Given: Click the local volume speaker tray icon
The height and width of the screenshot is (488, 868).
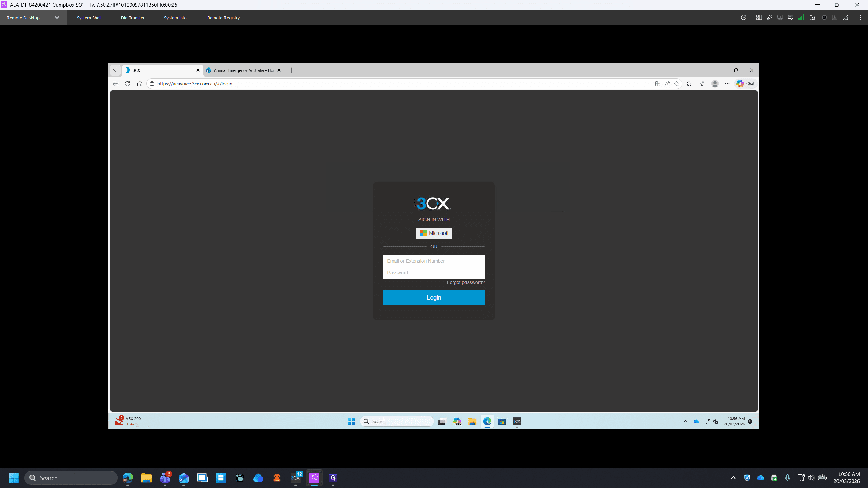Looking at the screenshot, I should tap(811, 478).
